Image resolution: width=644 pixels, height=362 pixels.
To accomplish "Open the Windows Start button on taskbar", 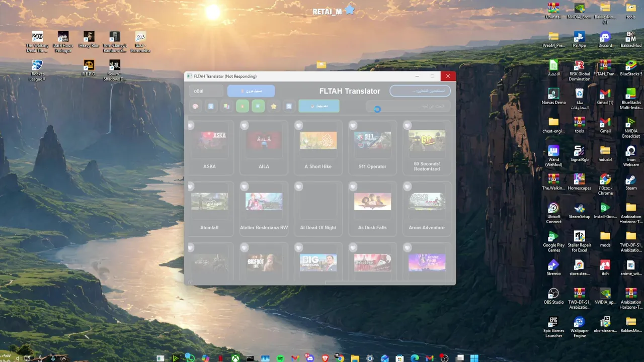I will (x=474, y=358).
